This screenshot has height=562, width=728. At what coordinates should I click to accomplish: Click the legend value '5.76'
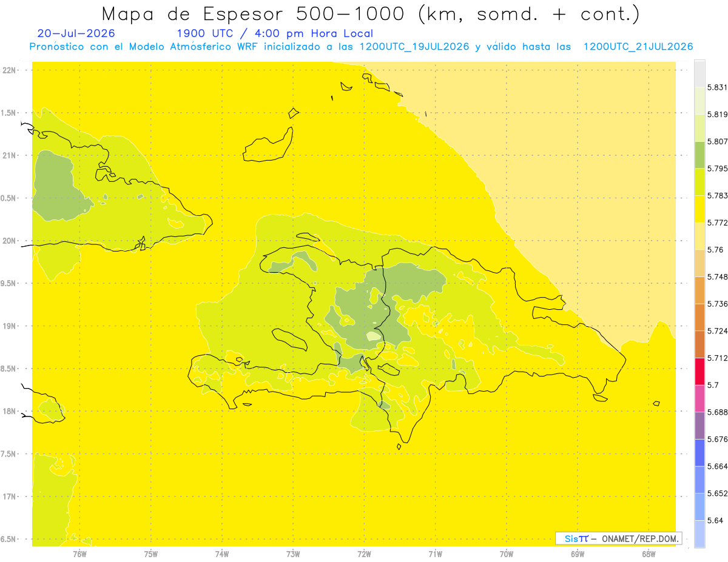point(715,250)
